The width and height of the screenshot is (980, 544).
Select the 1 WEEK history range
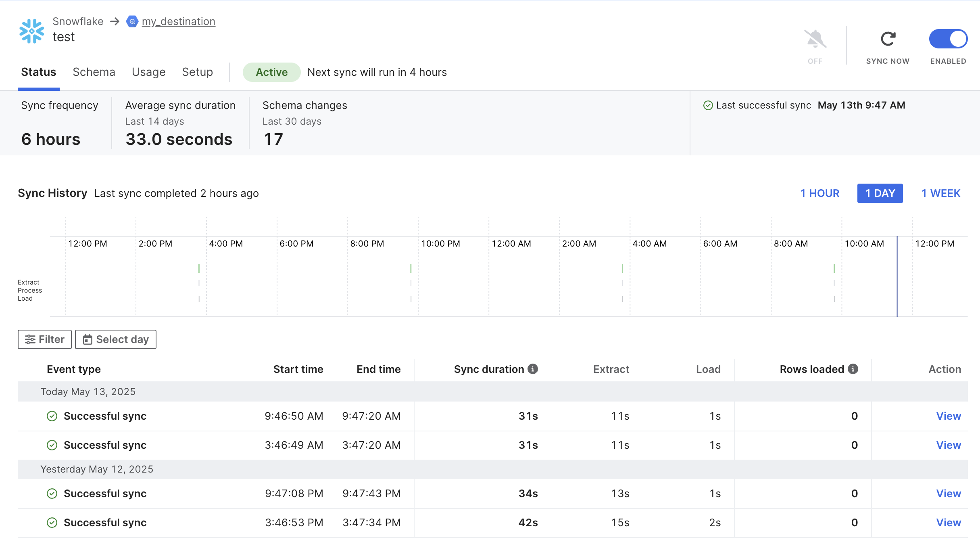pos(941,193)
